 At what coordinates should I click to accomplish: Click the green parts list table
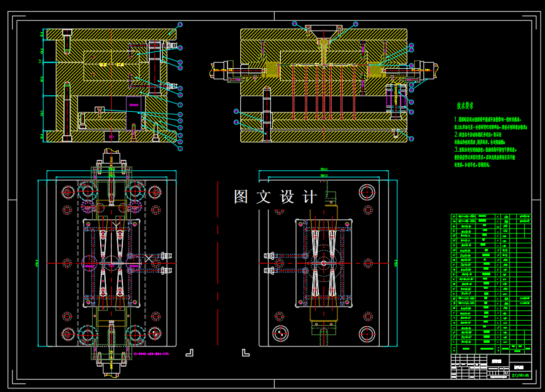click(491, 284)
